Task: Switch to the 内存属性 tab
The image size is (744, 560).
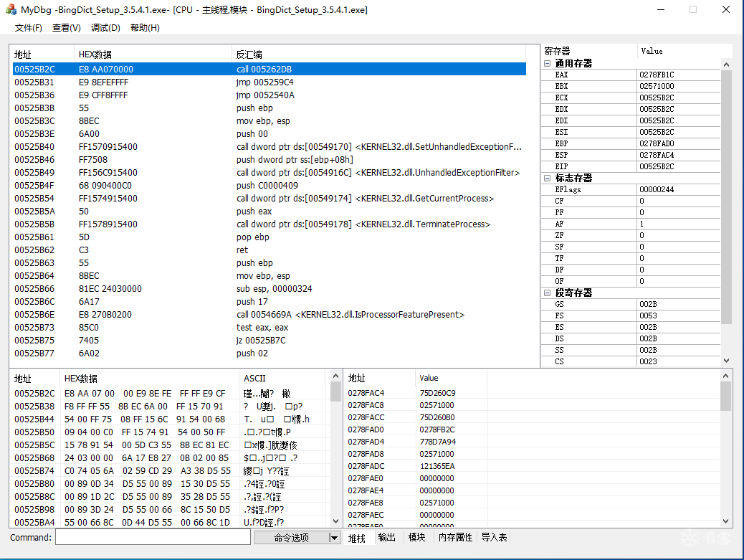Action: click(x=455, y=537)
